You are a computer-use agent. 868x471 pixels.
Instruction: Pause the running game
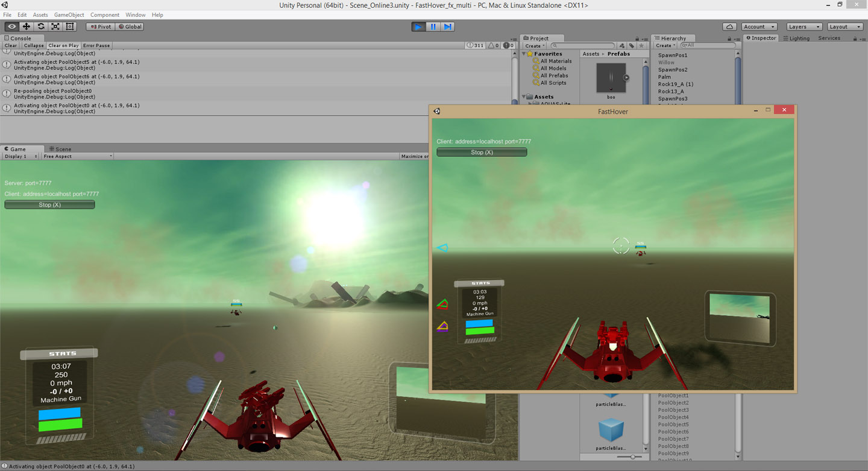point(433,27)
